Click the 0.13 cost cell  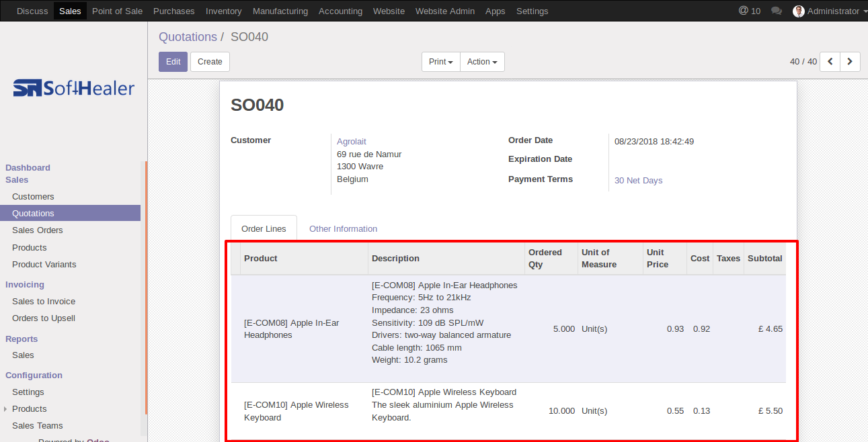[x=700, y=411]
